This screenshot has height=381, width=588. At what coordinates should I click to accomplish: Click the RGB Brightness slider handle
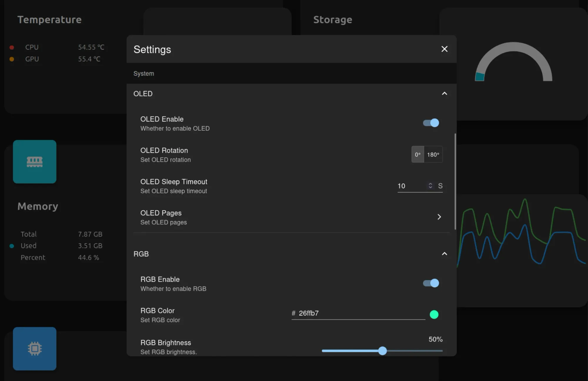click(382, 351)
